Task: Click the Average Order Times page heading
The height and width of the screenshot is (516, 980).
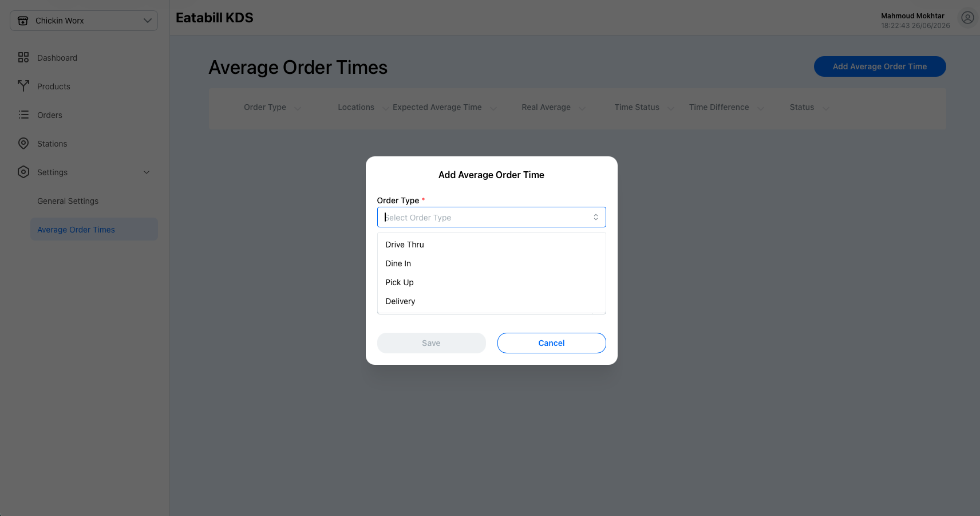Action: 298,68
